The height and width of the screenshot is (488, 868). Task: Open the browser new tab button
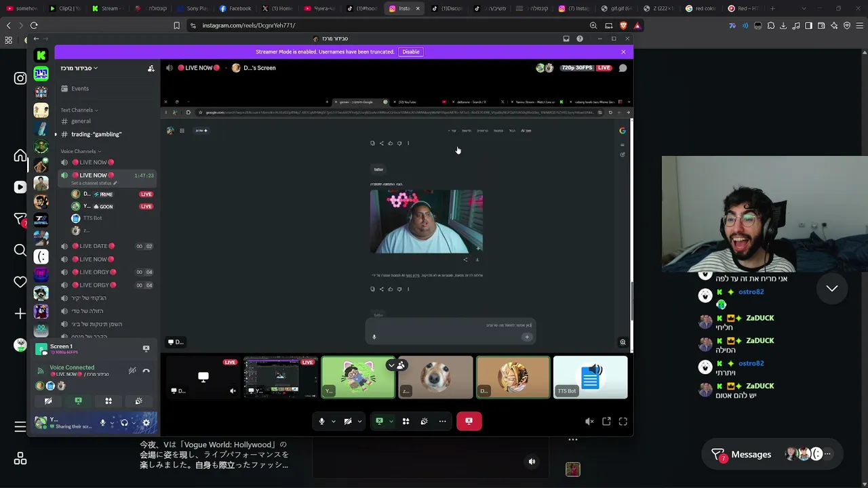(x=772, y=9)
